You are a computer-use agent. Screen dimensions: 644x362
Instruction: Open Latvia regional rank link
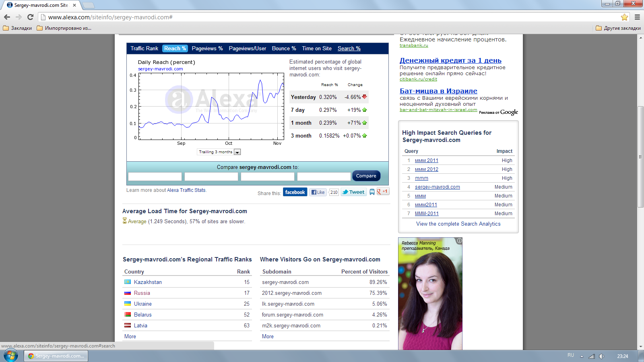coord(140,325)
